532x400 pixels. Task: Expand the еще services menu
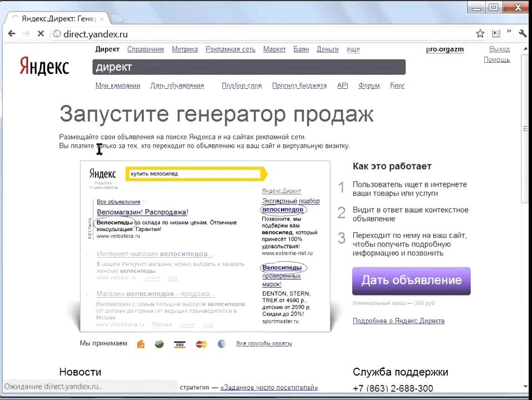click(353, 49)
